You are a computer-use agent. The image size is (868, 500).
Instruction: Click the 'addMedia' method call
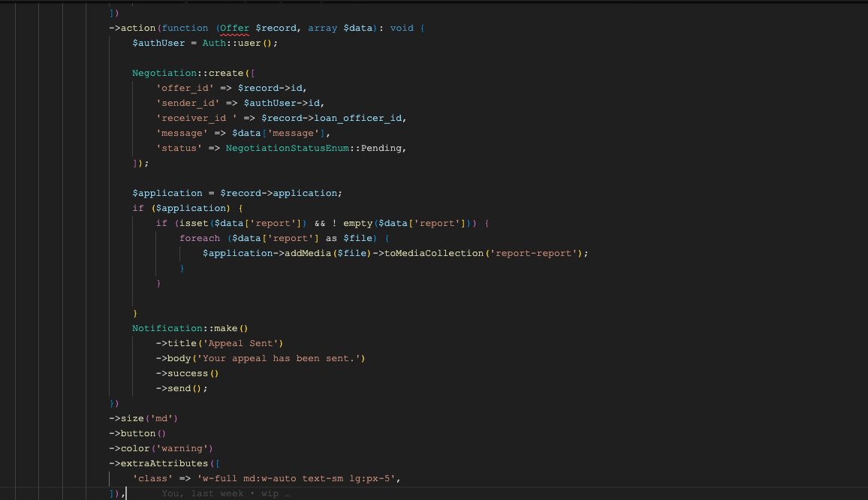point(308,253)
